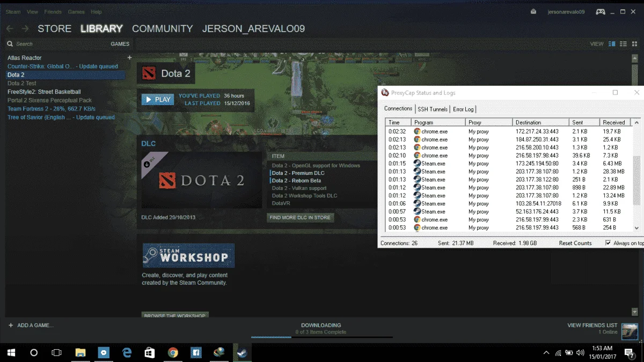
Task: Click Steam icon in taskbar
Action: [242, 352]
